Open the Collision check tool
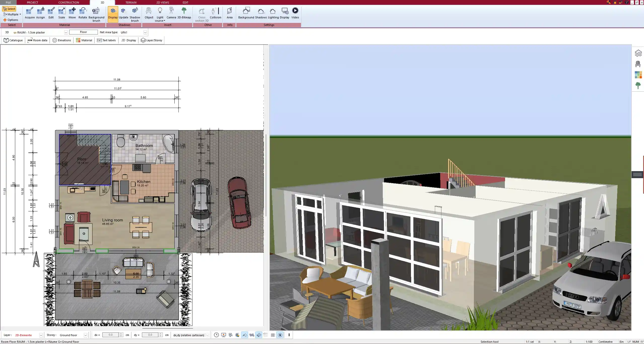Screen dimensions: 644x344 coord(215,13)
